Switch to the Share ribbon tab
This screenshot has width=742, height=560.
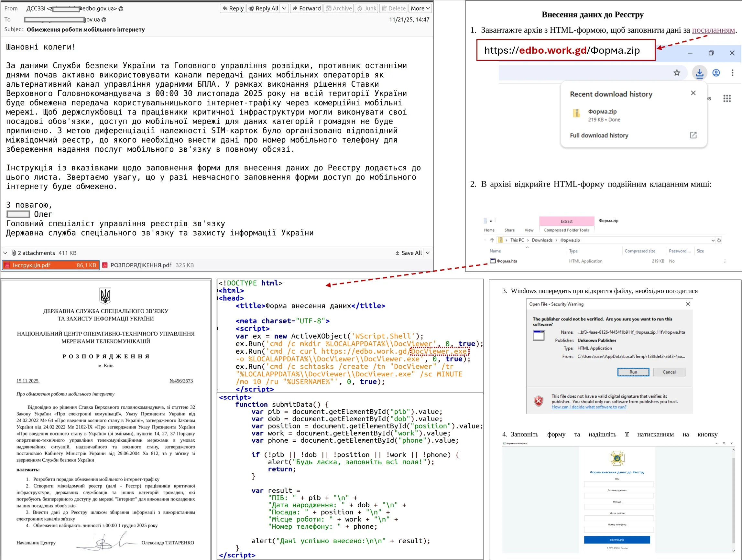pyautogui.click(x=509, y=230)
